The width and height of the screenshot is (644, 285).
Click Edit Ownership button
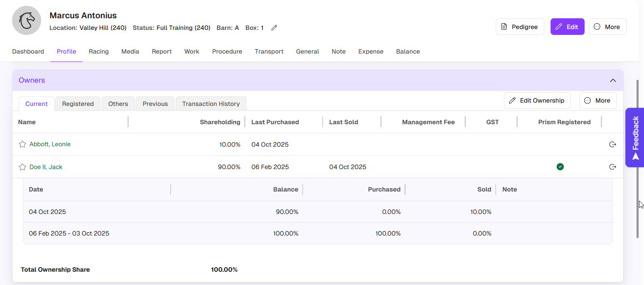pyautogui.click(x=537, y=101)
